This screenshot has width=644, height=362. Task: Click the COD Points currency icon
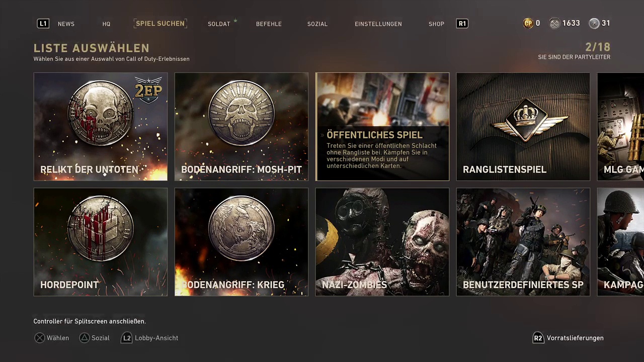(528, 23)
